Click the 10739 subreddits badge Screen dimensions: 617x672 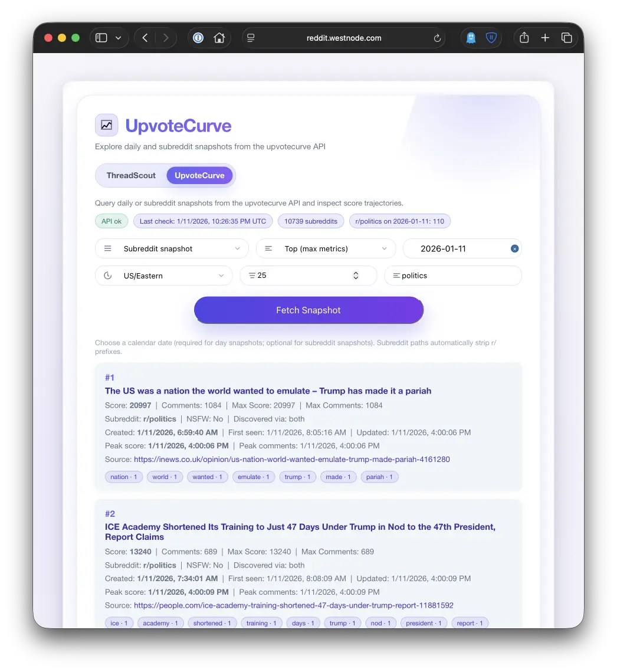[x=311, y=221]
